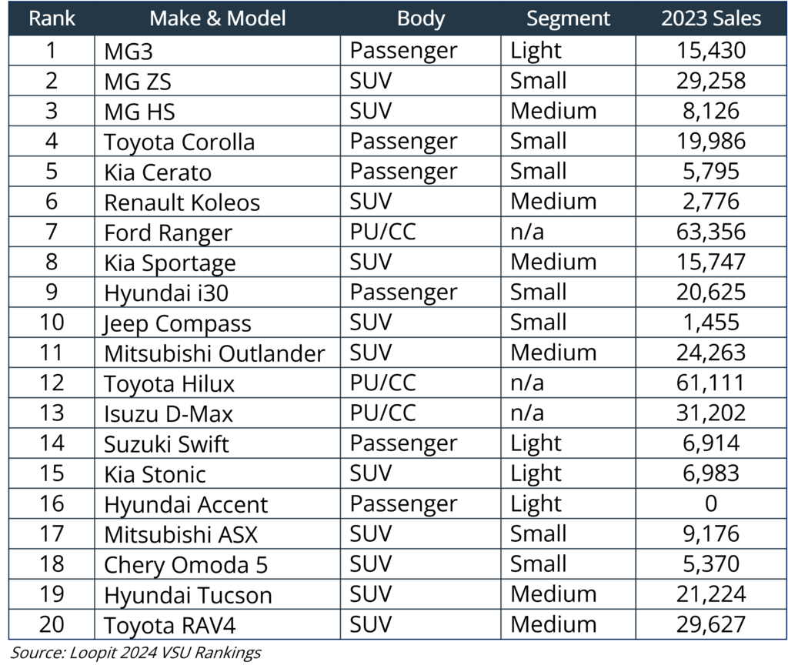788x672 pixels.
Task: Select the second row's Make & Model cell
Action: click(x=217, y=81)
